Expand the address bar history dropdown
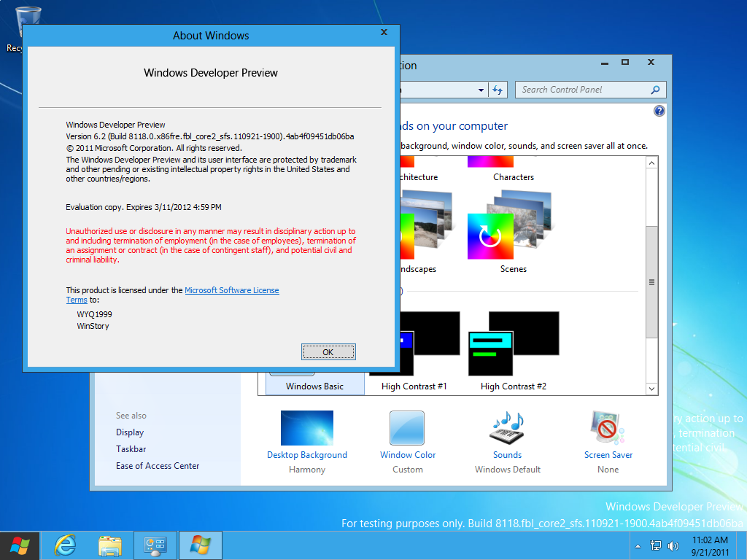747x560 pixels. pyautogui.click(x=481, y=90)
